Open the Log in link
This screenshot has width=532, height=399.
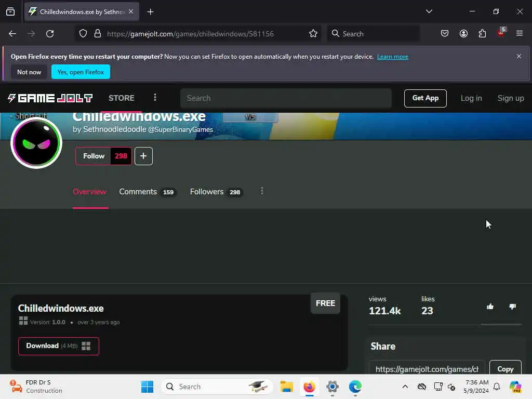coord(471,98)
